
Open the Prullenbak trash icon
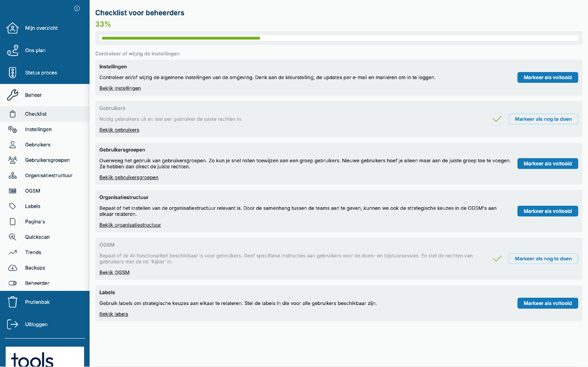[x=12, y=302]
